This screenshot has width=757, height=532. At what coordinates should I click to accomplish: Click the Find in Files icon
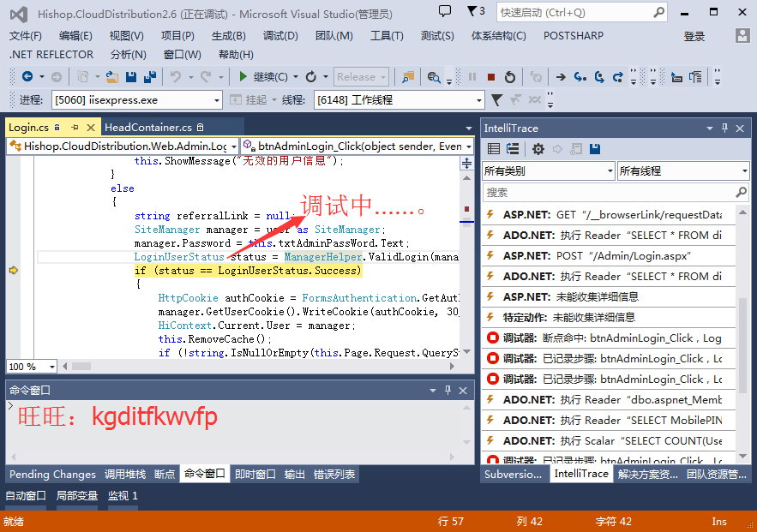click(x=408, y=77)
